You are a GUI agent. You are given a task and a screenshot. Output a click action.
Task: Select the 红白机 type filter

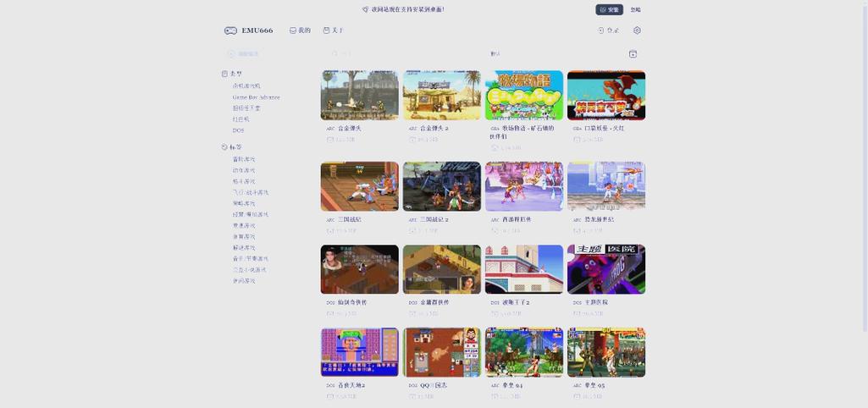coord(240,119)
